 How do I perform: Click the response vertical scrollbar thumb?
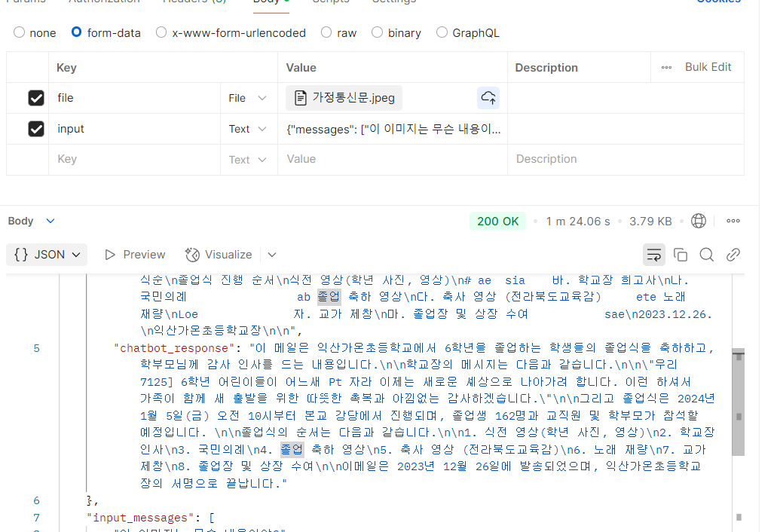pos(738,402)
